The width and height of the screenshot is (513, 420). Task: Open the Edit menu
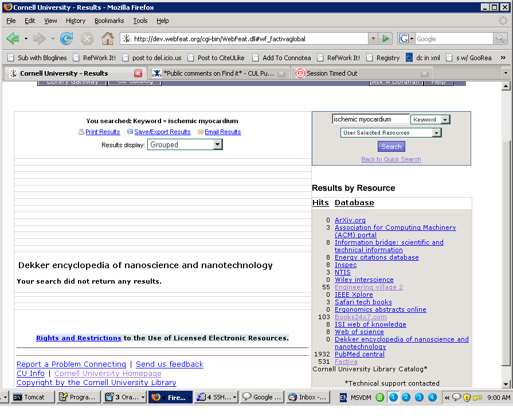pyautogui.click(x=30, y=21)
